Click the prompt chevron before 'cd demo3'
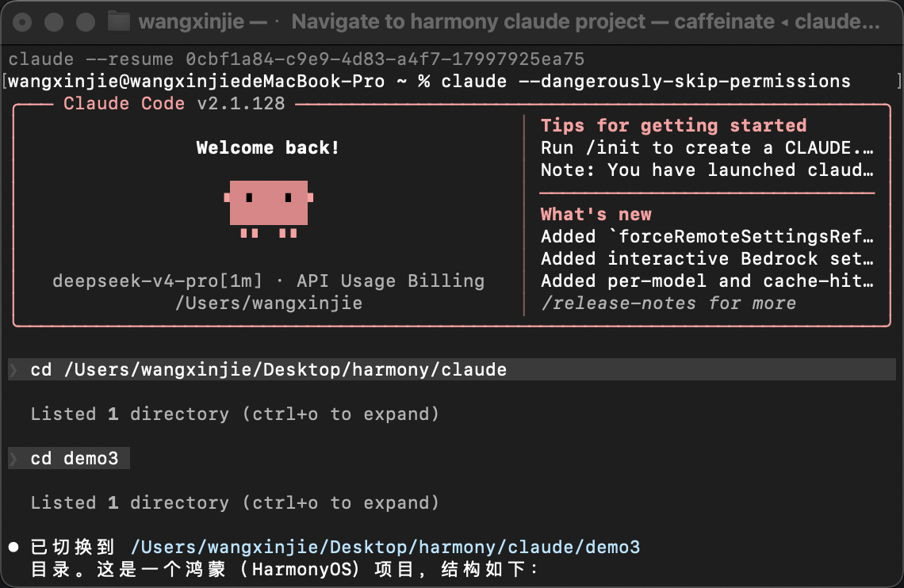This screenshot has width=904, height=588. 13,458
